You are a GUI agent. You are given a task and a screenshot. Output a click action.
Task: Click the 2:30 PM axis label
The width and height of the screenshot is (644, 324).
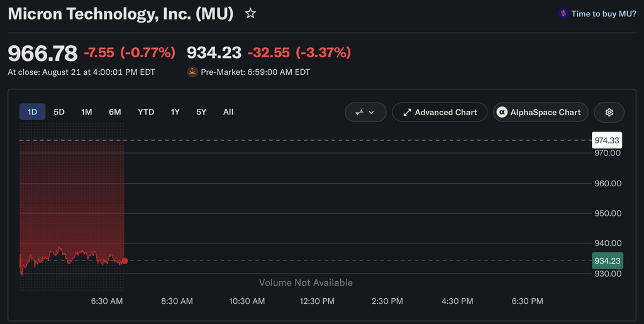coord(387,301)
